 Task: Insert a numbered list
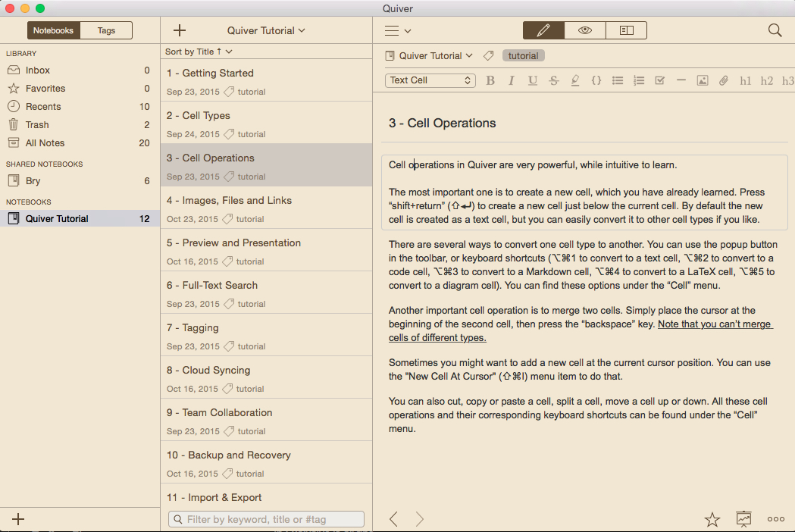pyautogui.click(x=638, y=80)
